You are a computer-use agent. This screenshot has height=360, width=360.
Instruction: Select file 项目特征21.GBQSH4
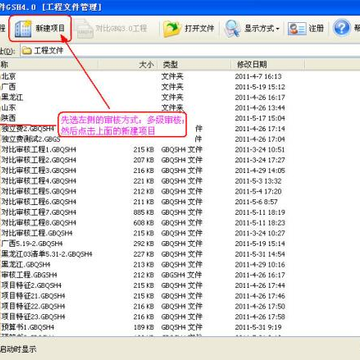[33, 296]
